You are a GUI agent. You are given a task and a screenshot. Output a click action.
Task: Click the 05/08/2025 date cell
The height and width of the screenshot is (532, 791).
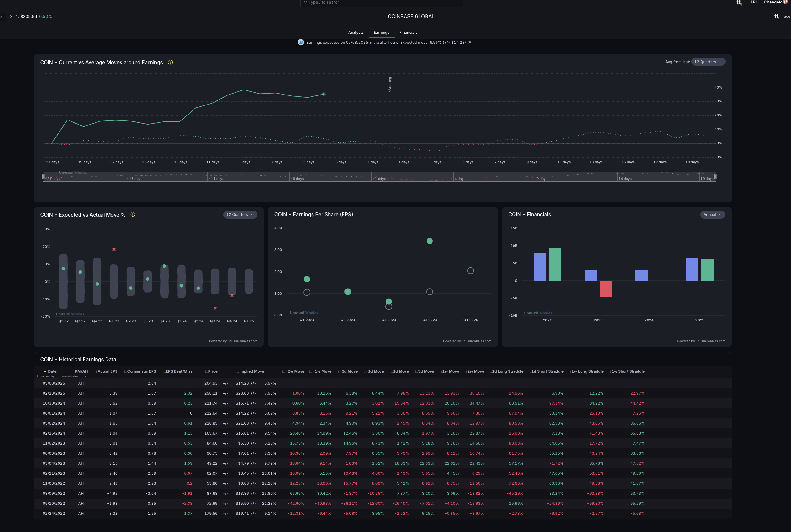(x=54, y=383)
